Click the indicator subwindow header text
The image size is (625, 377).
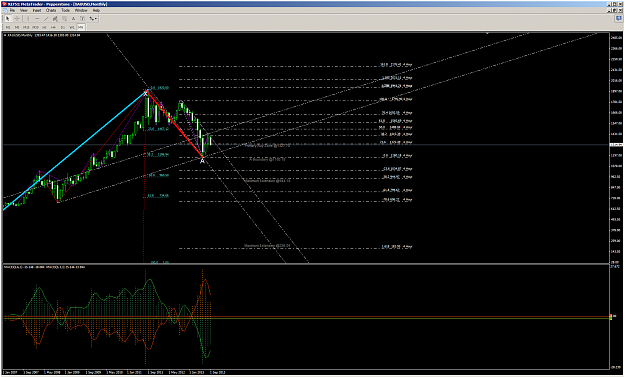(x=44, y=267)
